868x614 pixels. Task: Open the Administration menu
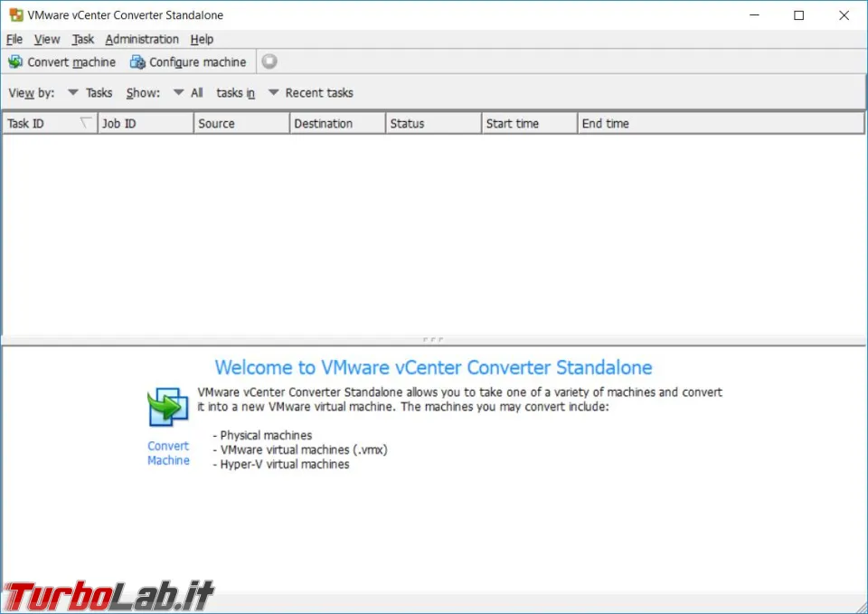(142, 39)
